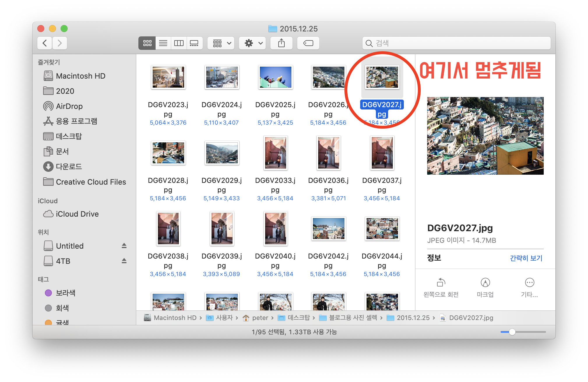
Task: Click the Show Less info link
Action: coord(526,258)
